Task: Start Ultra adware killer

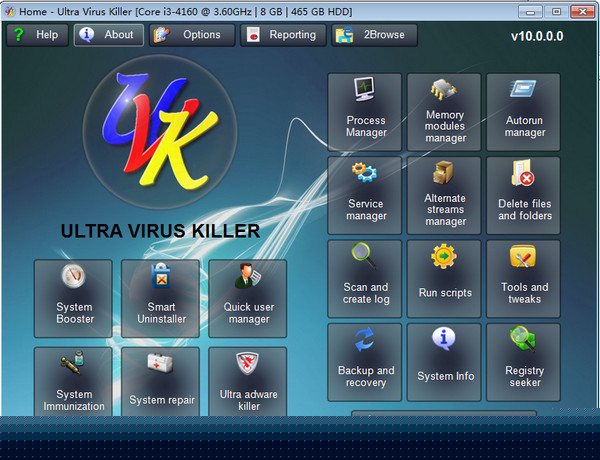Action: 248,382
